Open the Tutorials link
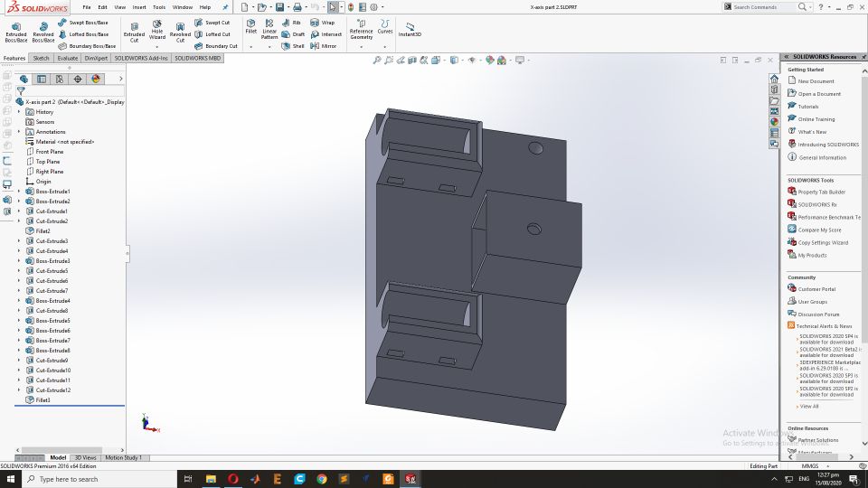This screenshot has width=868, height=488. (807, 107)
